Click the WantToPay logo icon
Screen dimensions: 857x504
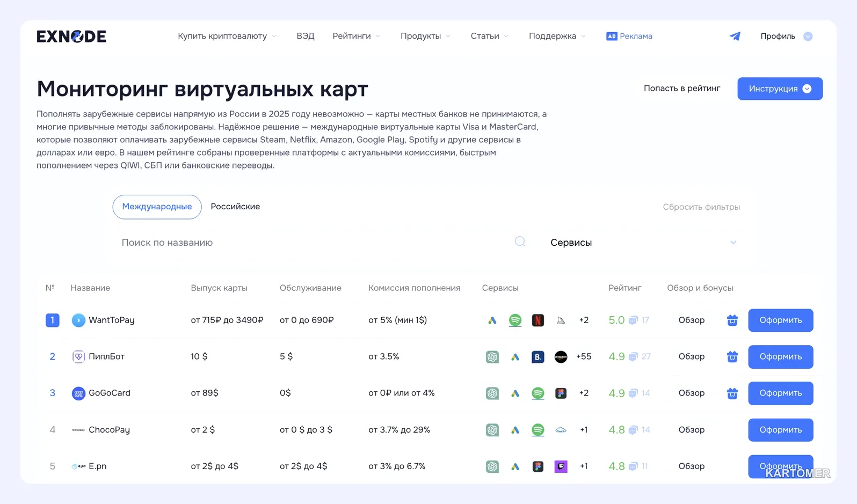(78, 320)
